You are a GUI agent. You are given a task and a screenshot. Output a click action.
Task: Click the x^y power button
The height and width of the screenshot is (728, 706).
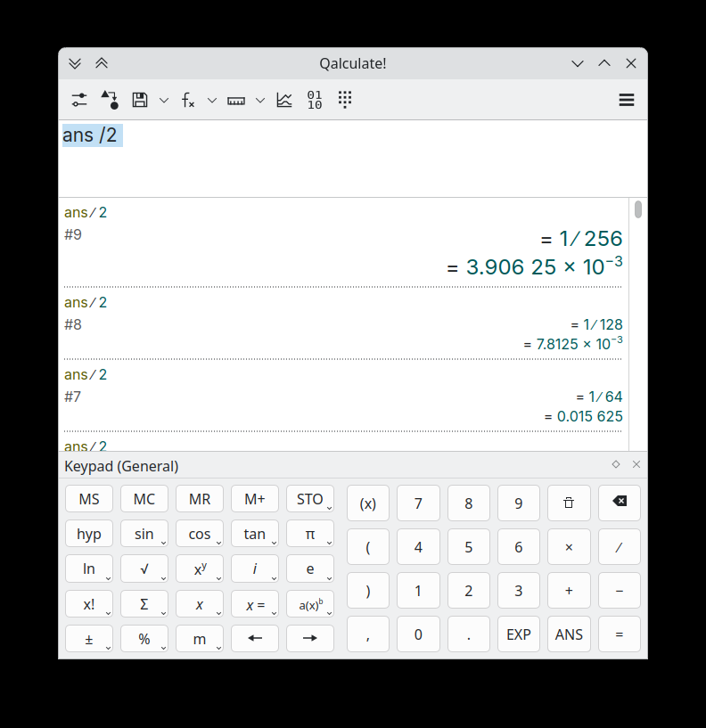(x=200, y=568)
